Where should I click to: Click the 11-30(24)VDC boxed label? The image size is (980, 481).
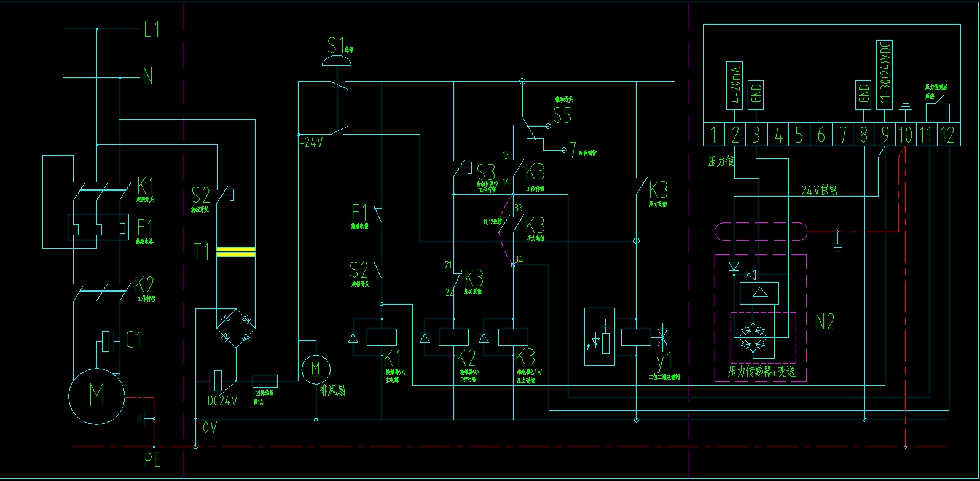pos(884,75)
